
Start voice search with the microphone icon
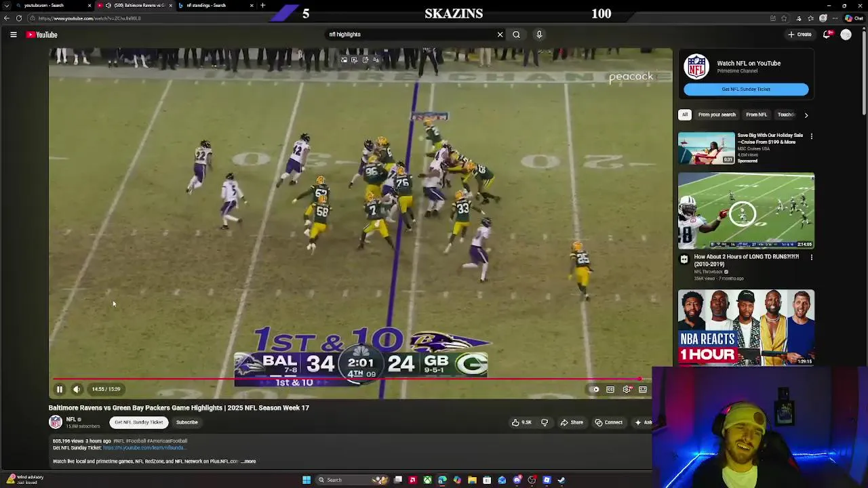coord(539,35)
